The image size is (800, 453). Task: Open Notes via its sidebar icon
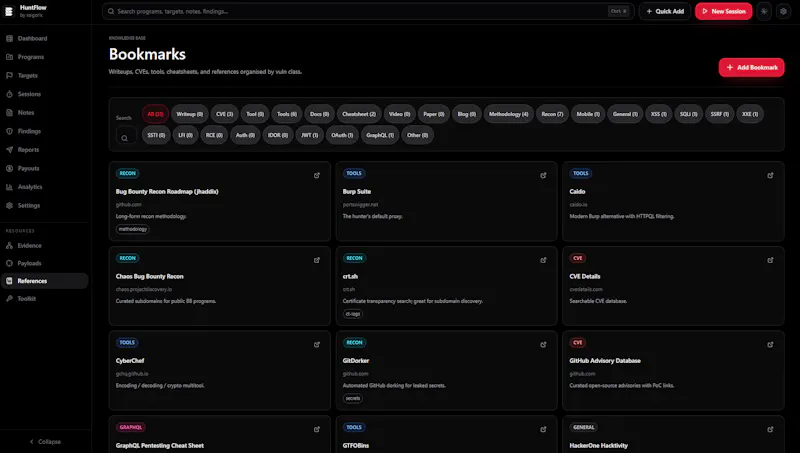click(9, 112)
